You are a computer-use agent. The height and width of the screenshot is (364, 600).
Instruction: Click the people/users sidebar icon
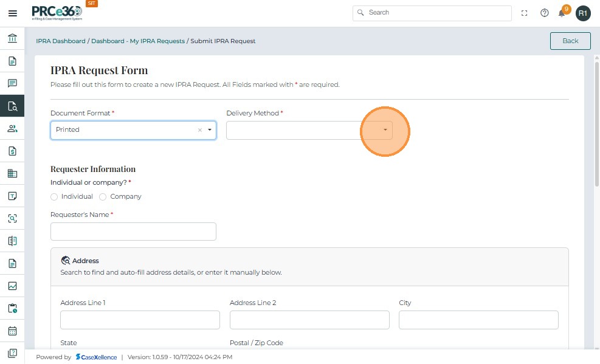coord(12,128)
